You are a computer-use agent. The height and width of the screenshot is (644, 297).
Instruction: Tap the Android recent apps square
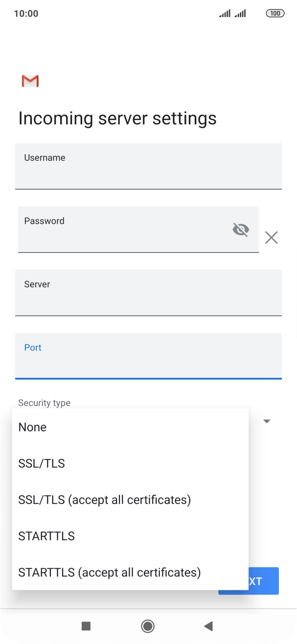point(86,626)
